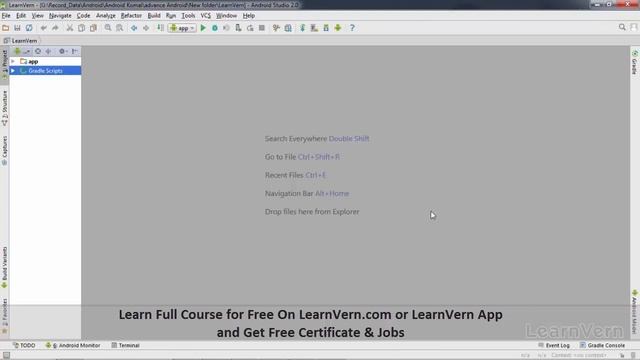The image size is (640, 360).
Task: Click the Rerun icon in toolbar
Action: (x=250, y=28)
